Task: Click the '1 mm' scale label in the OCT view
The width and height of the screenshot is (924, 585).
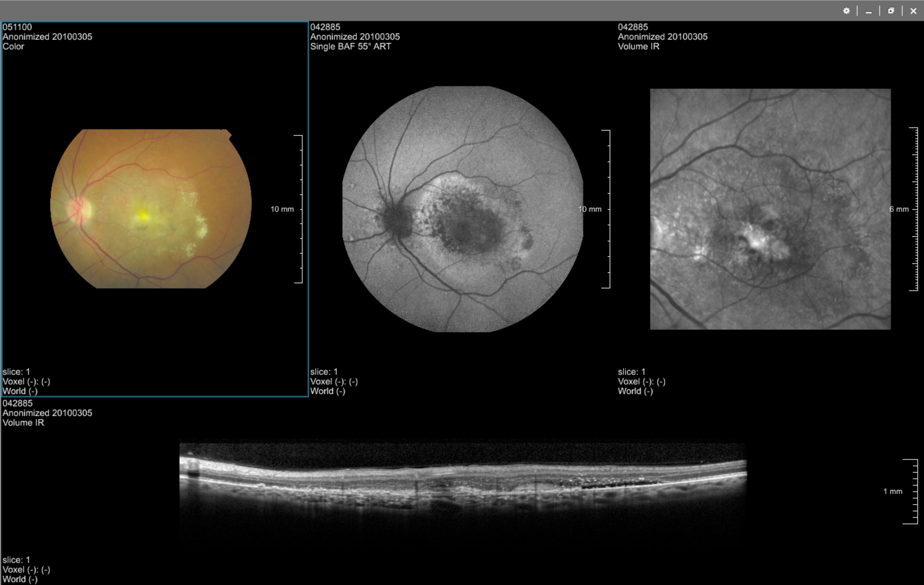Action: tap(893, 491)
